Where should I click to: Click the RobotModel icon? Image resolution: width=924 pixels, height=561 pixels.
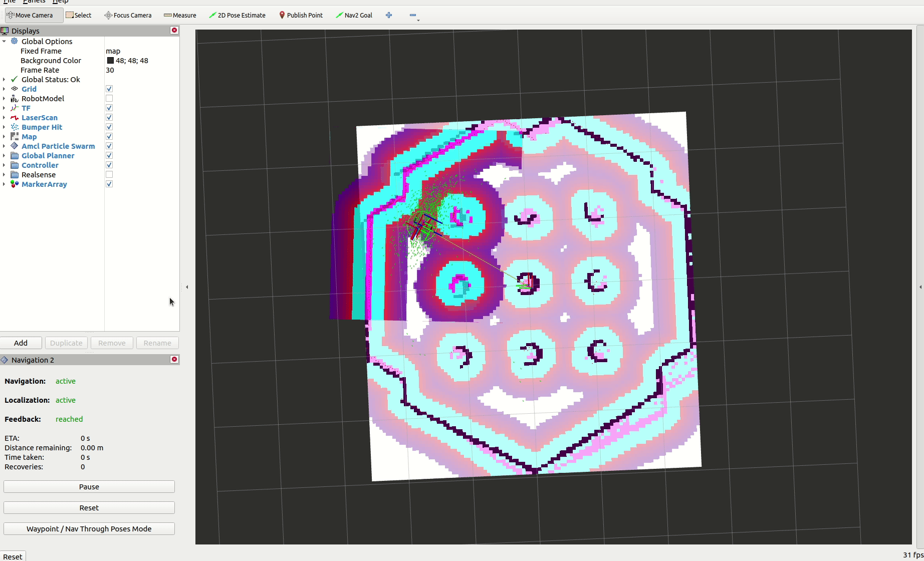click(15, 98)
